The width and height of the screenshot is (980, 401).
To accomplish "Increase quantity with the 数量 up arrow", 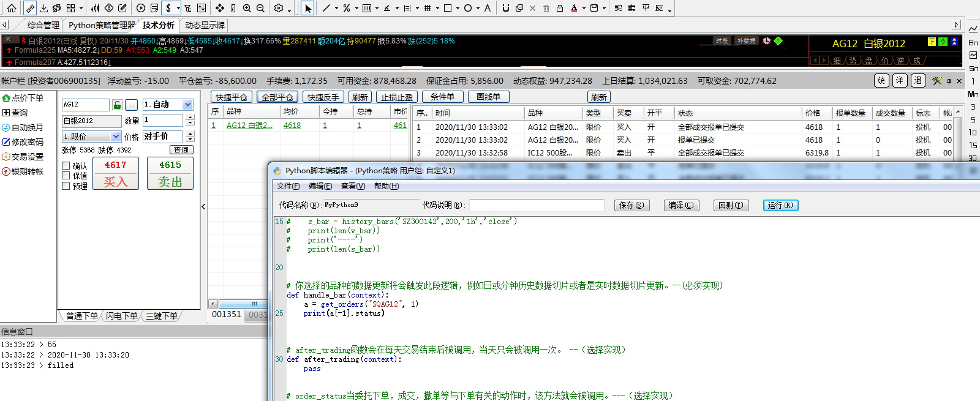I will [x=190, y=117].
